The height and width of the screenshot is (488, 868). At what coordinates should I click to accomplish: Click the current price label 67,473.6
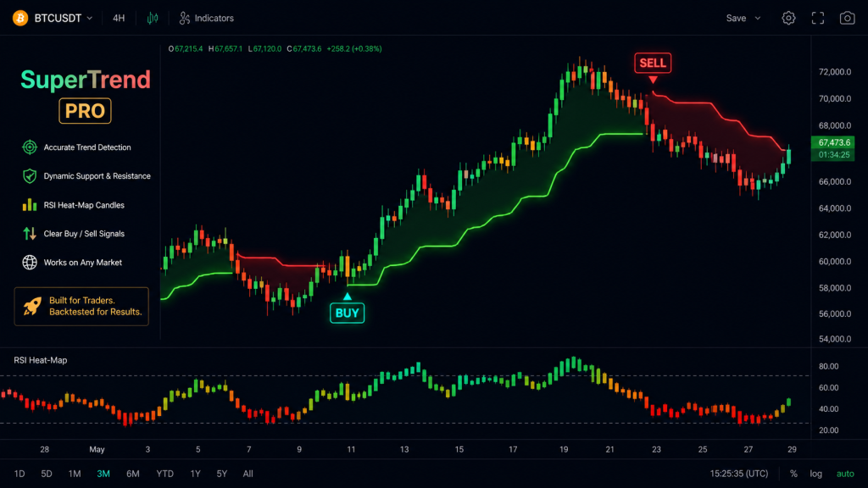point(834,142)
